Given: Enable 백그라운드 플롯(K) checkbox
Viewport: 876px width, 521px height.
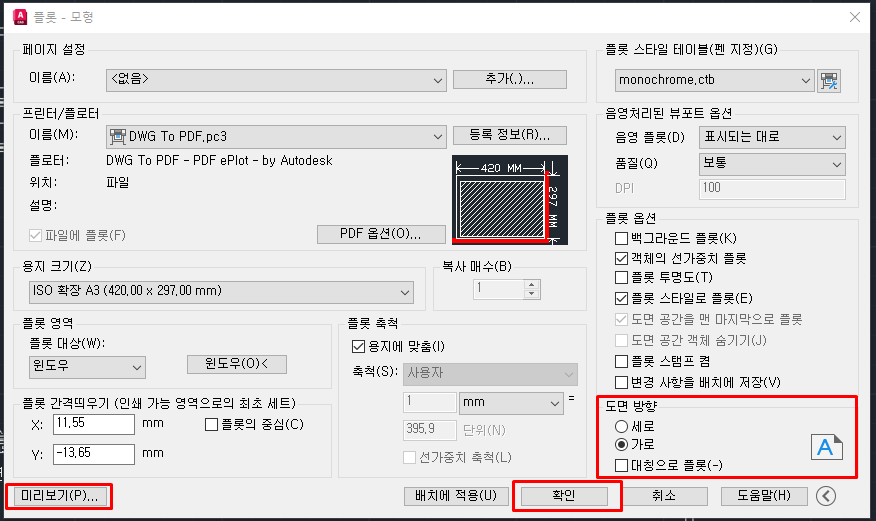Looking at the screenshot, I should point(621,238).
